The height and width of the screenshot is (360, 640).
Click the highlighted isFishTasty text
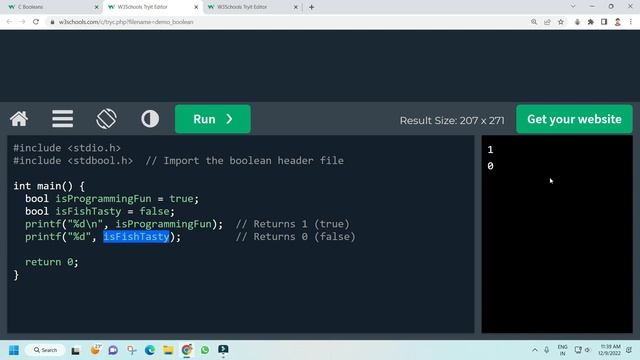point(136,237)
